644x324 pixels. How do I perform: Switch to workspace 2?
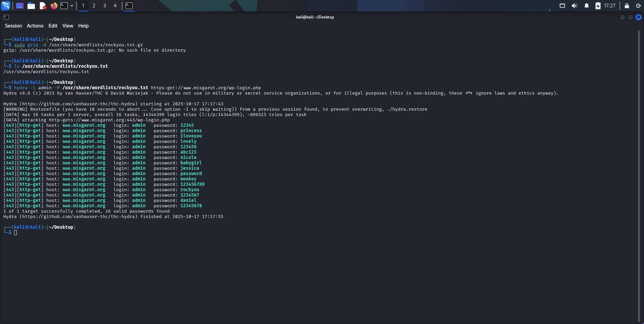[94, 6]
